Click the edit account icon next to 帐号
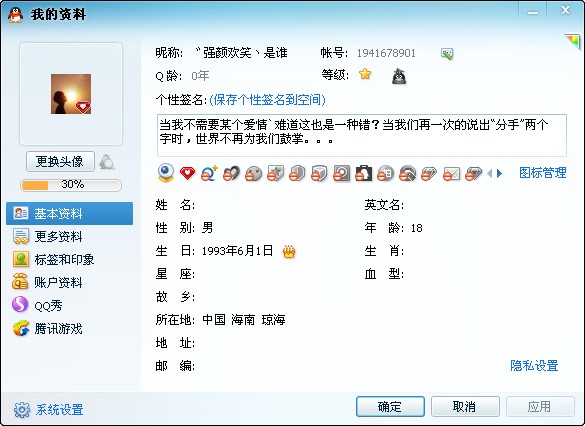 pyautogui.click(x=447, y=54)
